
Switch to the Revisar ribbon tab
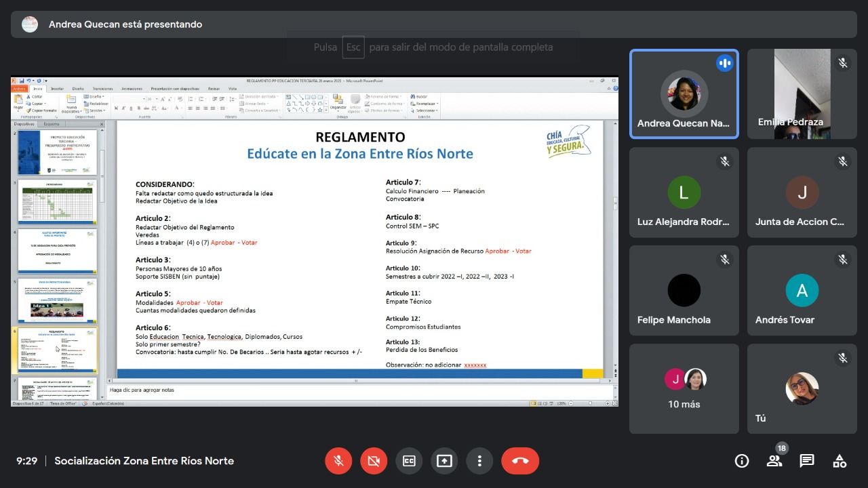click(x=214, y=89)
